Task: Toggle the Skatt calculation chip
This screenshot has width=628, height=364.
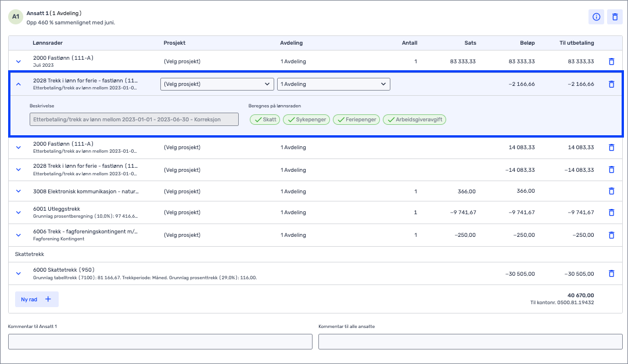Action: click(265, 120)
